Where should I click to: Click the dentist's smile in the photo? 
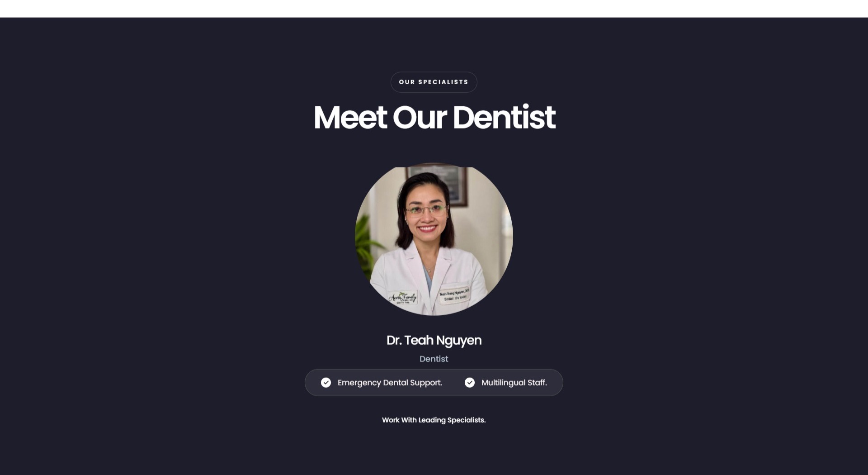click(427, 228)
